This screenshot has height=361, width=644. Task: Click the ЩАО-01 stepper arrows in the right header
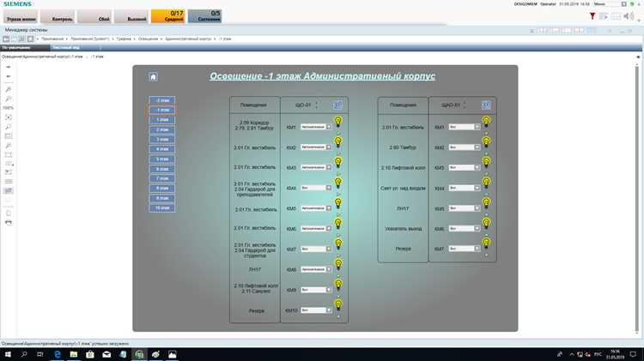click(465, 105)
